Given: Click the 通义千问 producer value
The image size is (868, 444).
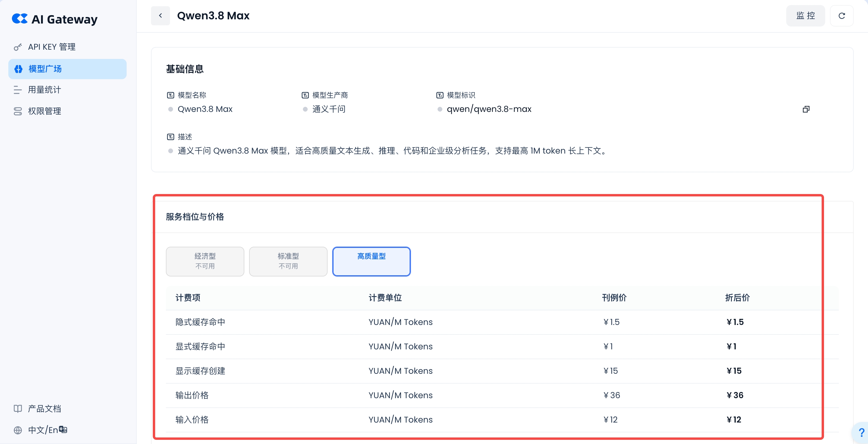Looking at the screenshot, I should click(x=328, y=109).
